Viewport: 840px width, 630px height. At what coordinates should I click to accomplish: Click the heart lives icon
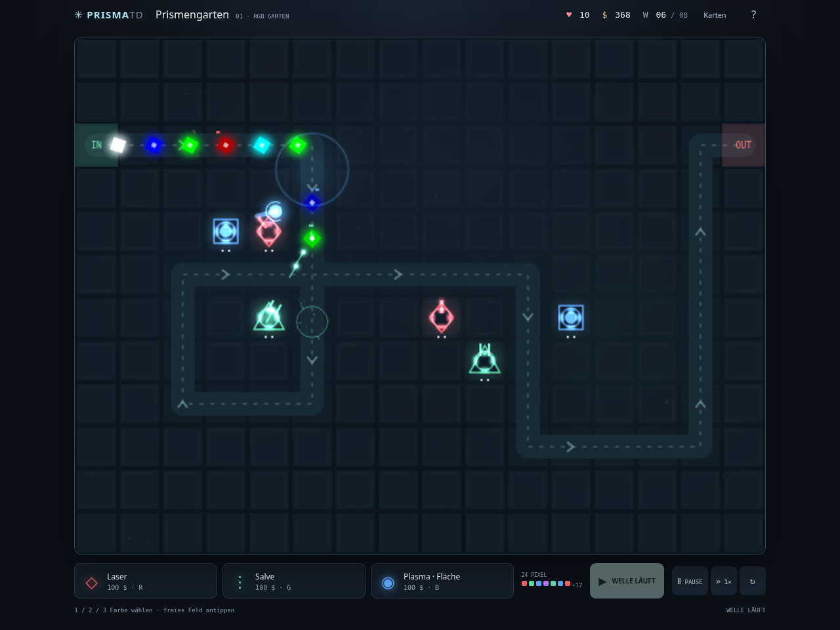click(x=569, y=14)
